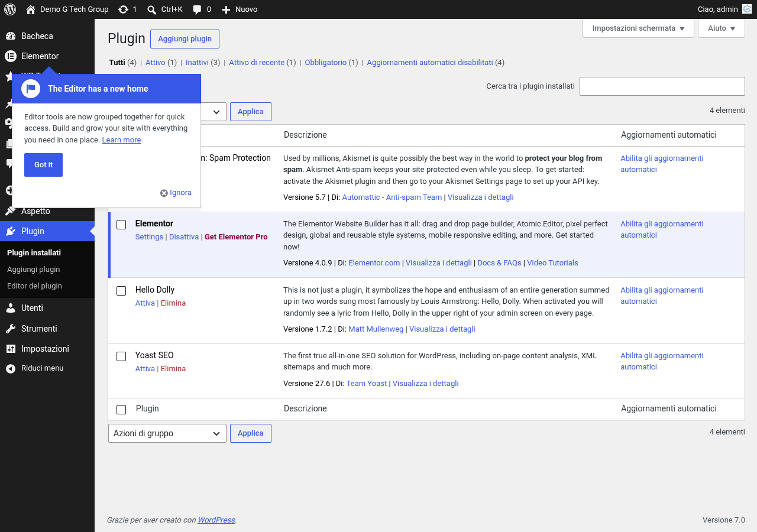
Task: Sort by Plugin column header in footer
Action: coord(147,408)
